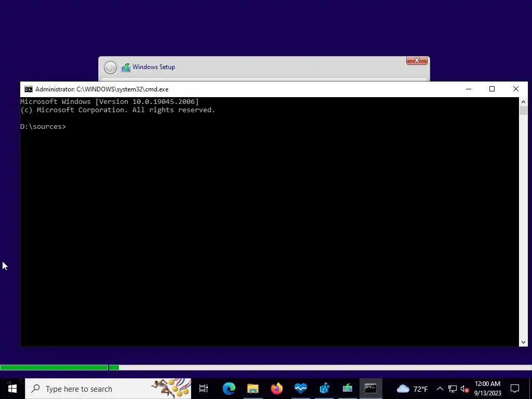532x399 pixels.
Task: Open the notification action center
Action: pyautogui.click(x=515, y=389)
